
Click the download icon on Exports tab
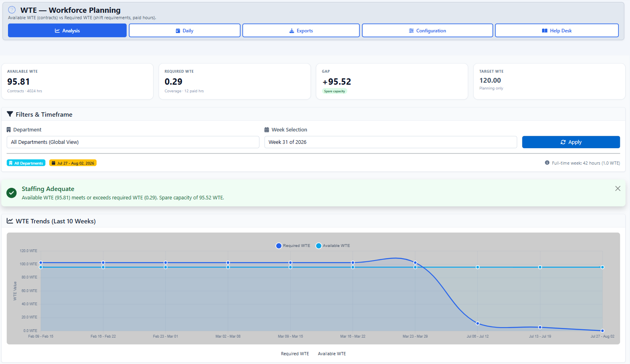tap(292, 31)
